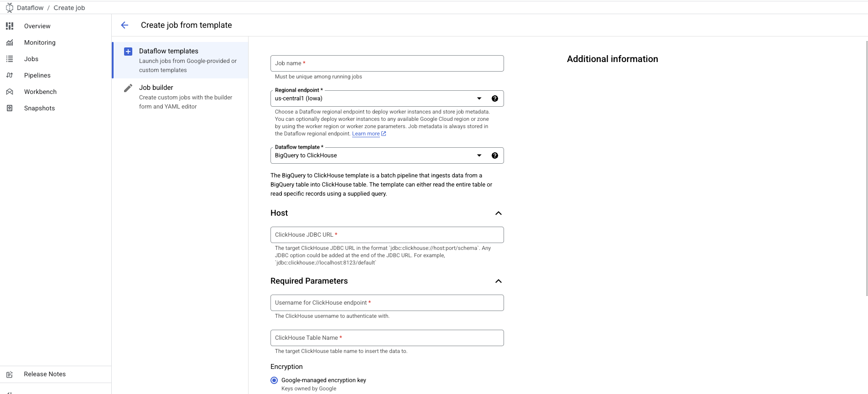Focus the ClickHouse JDBC URL field

[387, 235]
